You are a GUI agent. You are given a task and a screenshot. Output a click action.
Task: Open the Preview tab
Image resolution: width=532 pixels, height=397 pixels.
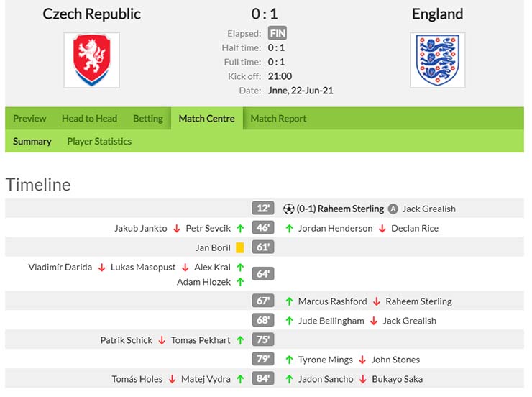click(29, 119)
